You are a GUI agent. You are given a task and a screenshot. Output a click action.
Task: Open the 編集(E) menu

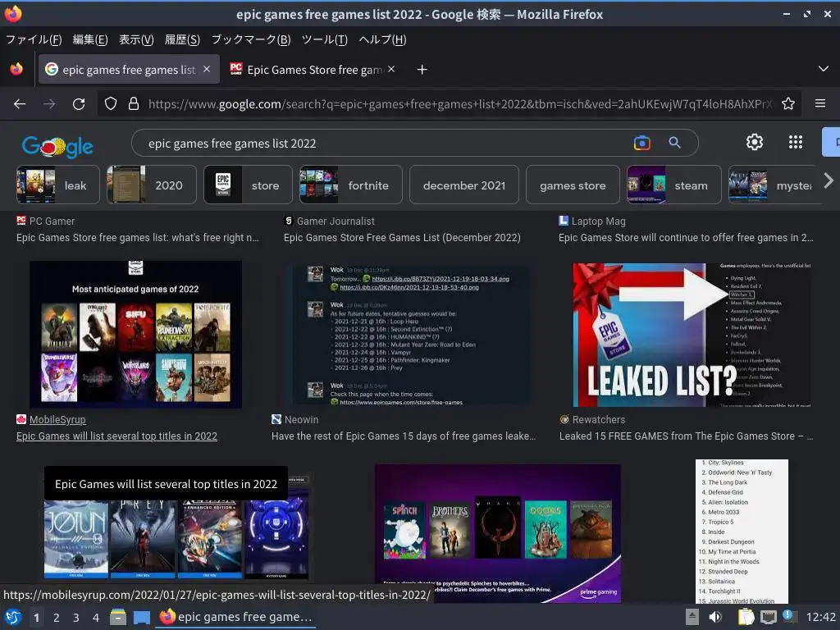(90, 39)
